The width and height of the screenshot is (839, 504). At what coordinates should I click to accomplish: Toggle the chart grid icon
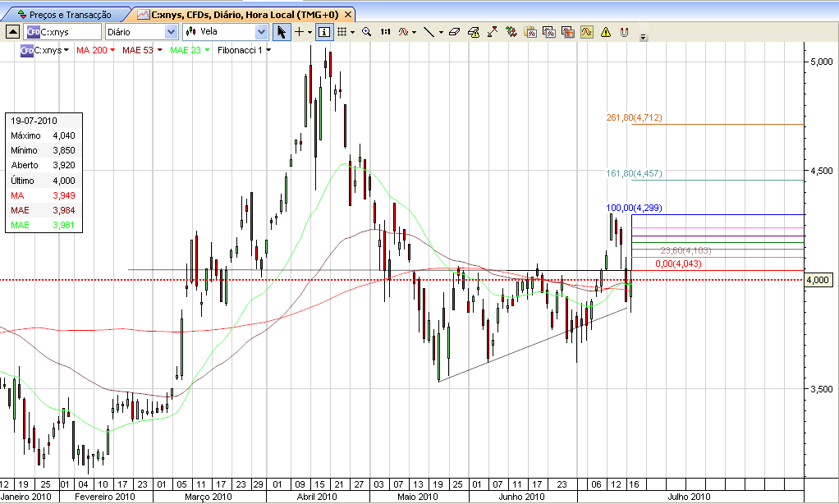coord(342,32)
